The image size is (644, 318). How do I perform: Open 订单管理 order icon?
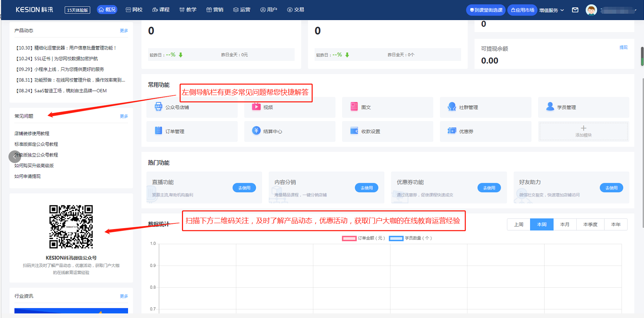158,131
